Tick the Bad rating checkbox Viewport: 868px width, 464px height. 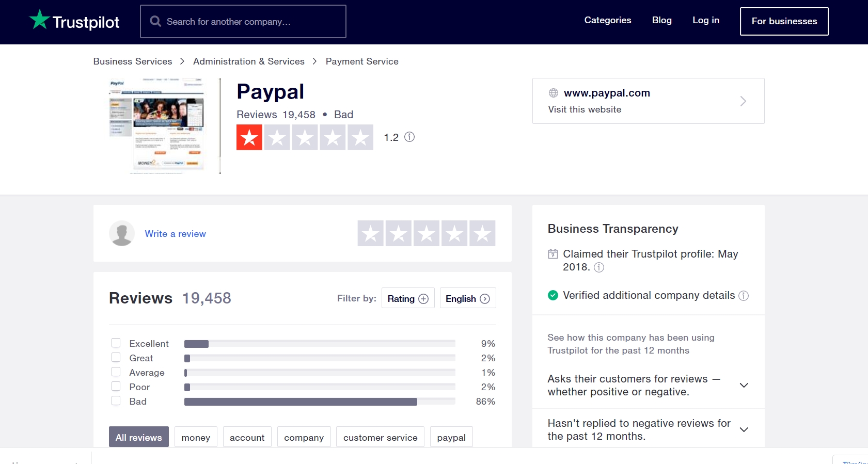(x=116, y=401)
